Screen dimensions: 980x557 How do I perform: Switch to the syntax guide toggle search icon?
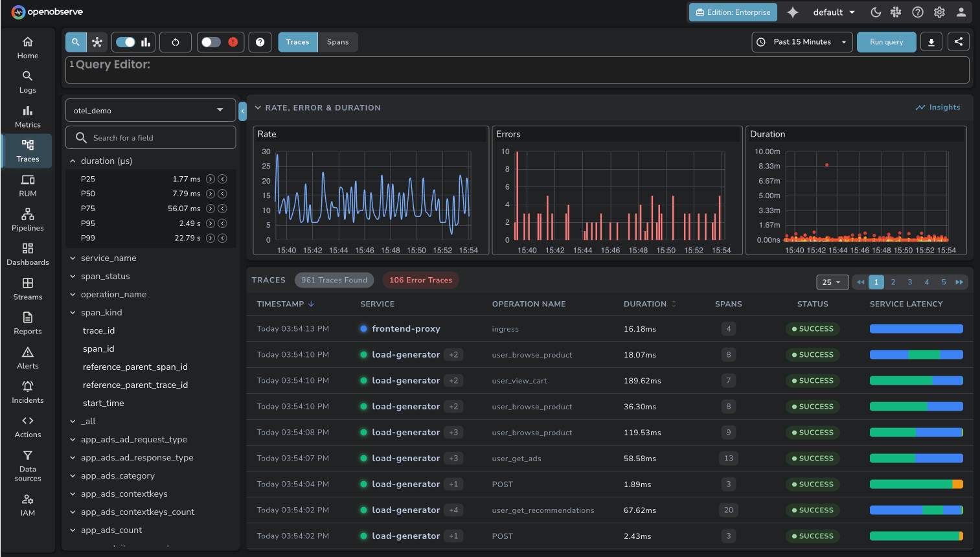pyautogui.click(x=76, y=41)
